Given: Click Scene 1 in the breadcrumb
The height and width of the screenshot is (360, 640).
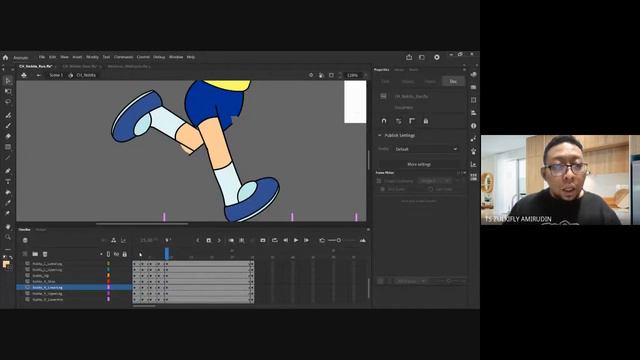Looking at the screenshot, I should coord(56,76).
